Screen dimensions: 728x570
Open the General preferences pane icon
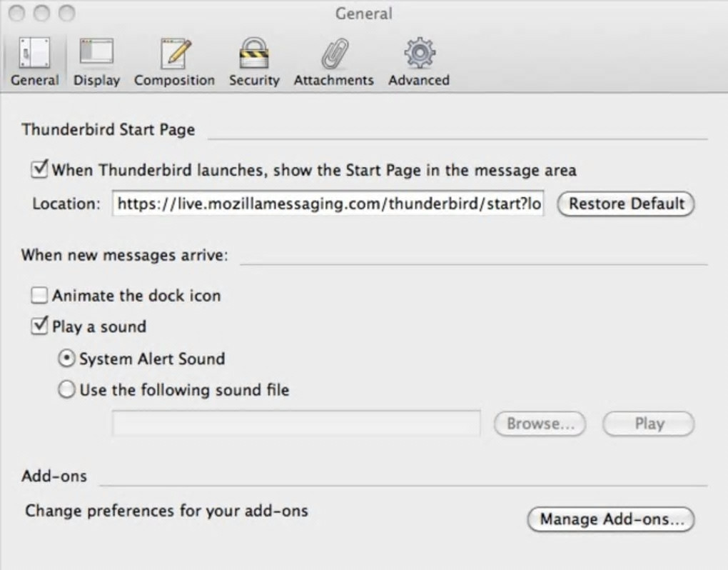pos(34,54)
